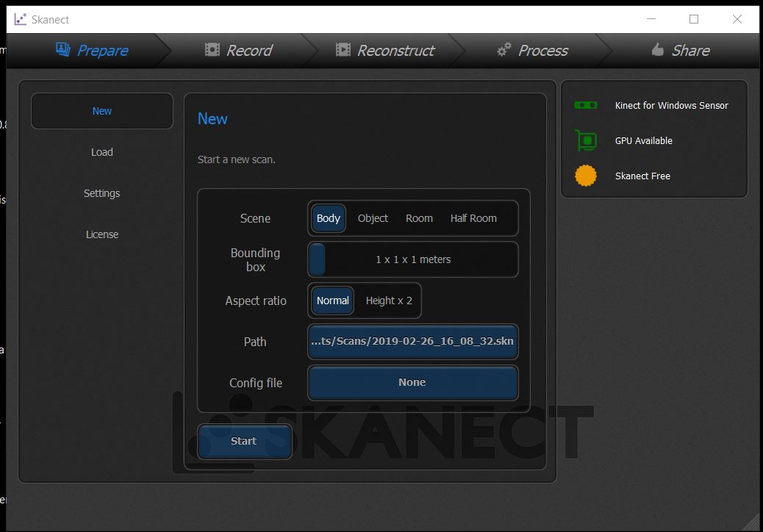Click the green Kinect sensor icon
The width and height of the screenshot is (763, 532).
click(x=585, y=105)
